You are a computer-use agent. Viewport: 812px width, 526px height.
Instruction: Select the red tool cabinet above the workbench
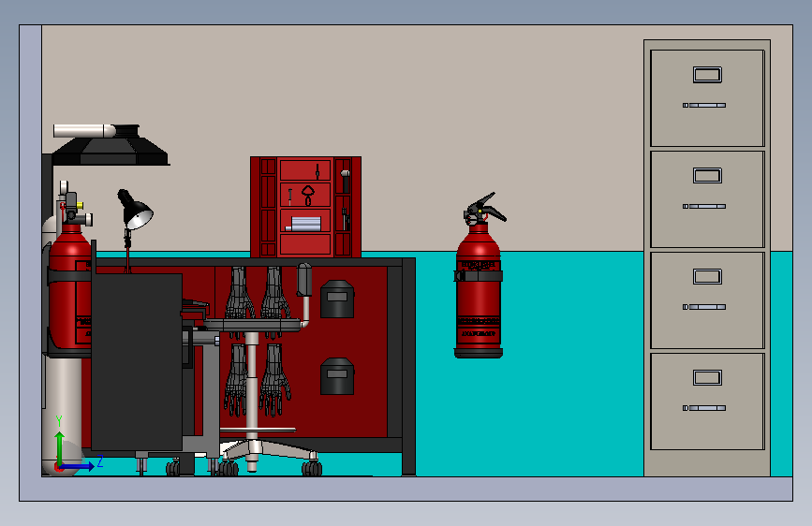[305, 207]
